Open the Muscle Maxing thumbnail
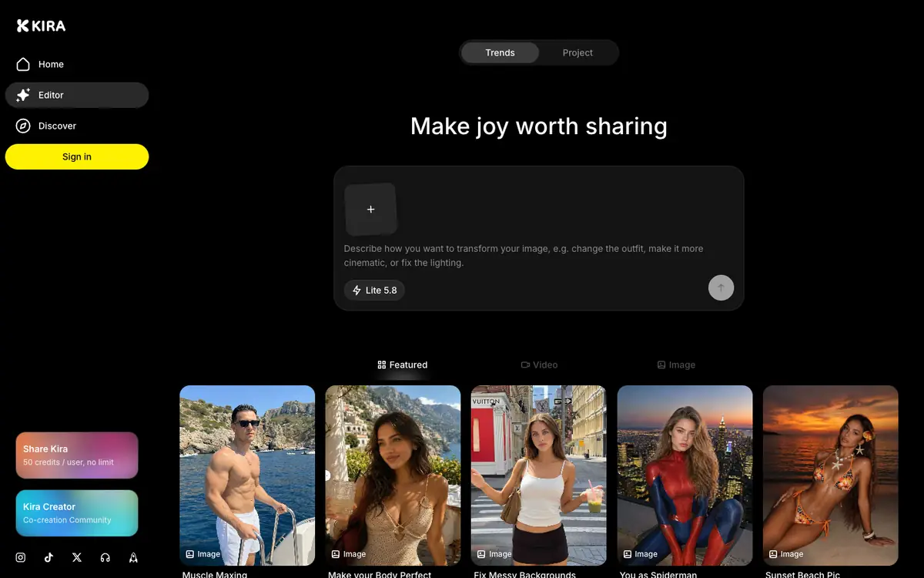Viewport: 924px width, 578px height. point(247,476)
